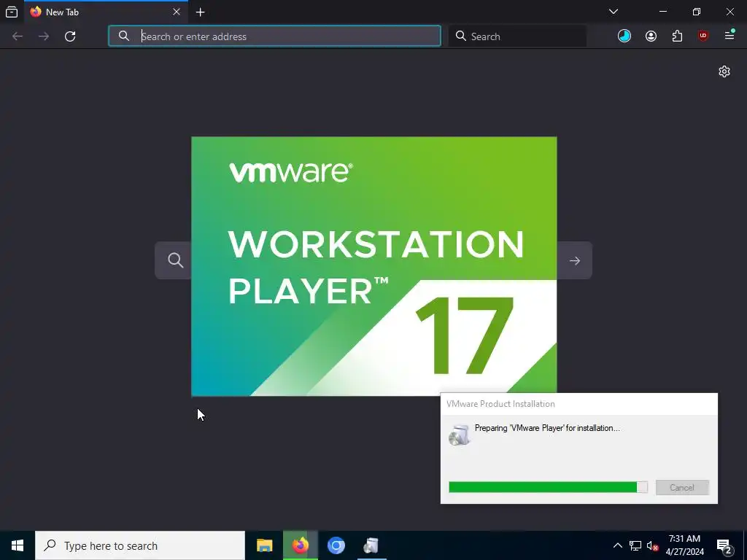
Task: Click into the separate Search box
Action: 517,36
